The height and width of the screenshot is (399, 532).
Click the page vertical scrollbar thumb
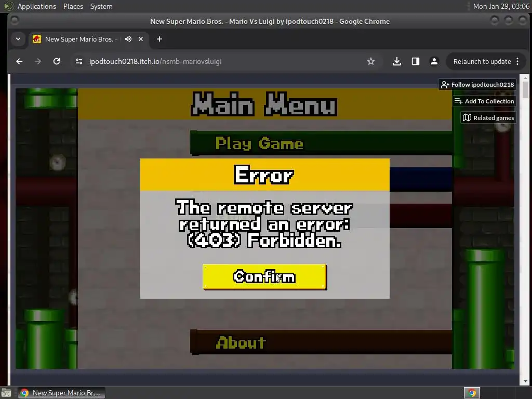[x=525, y=89]
